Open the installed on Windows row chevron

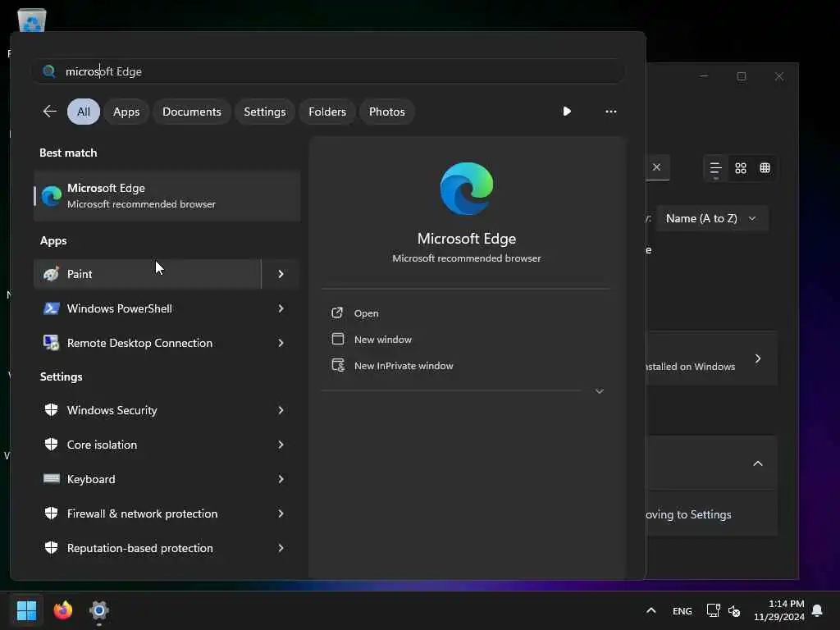tap(757, 358)
